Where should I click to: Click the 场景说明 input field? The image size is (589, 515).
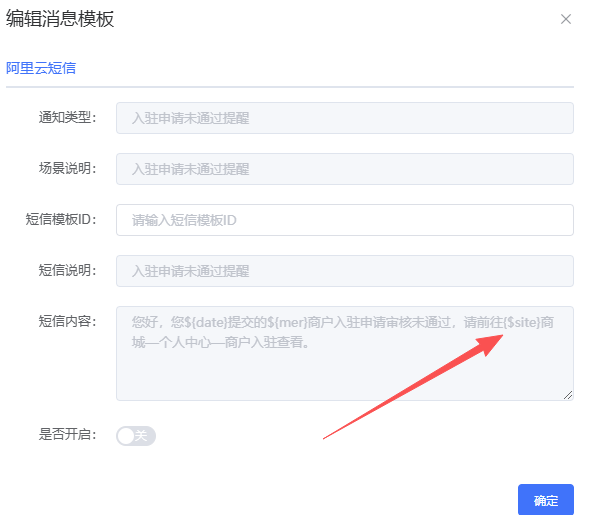coord(345,169)
